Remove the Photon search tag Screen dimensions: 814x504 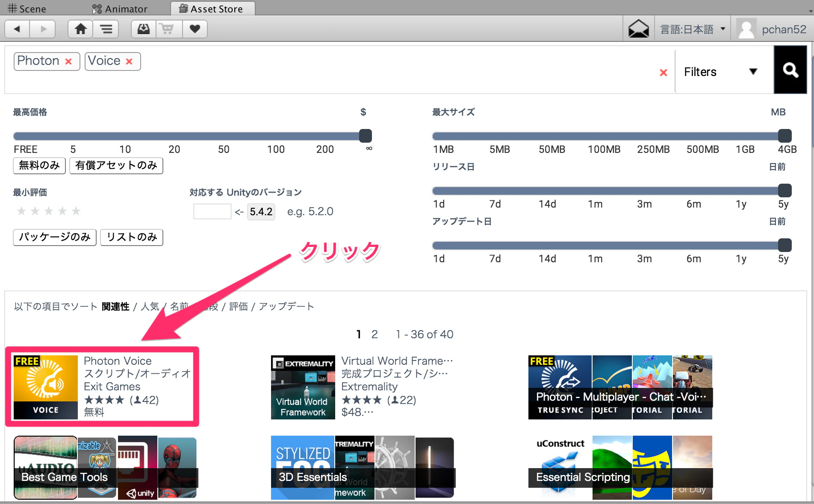(68, 62)
